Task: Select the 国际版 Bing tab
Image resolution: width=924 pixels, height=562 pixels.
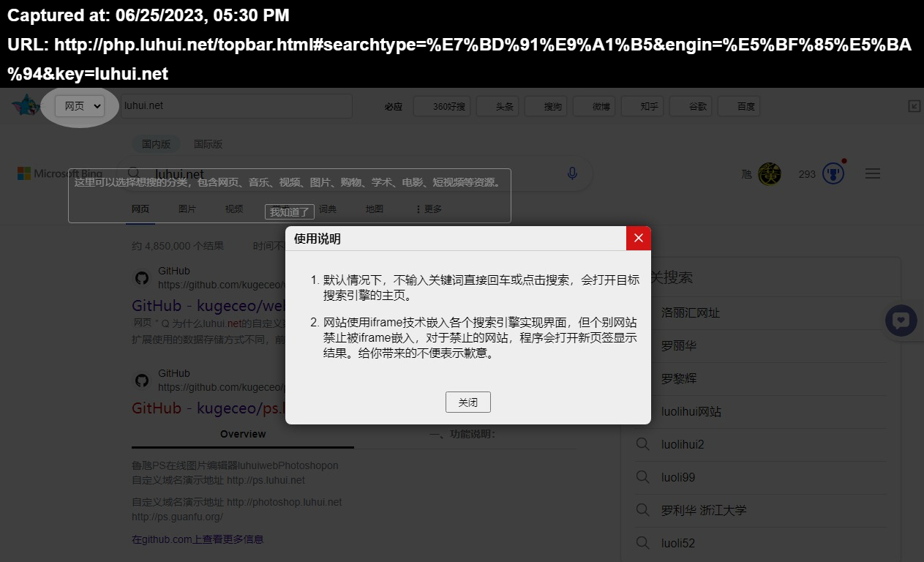Action: point(208,144)
